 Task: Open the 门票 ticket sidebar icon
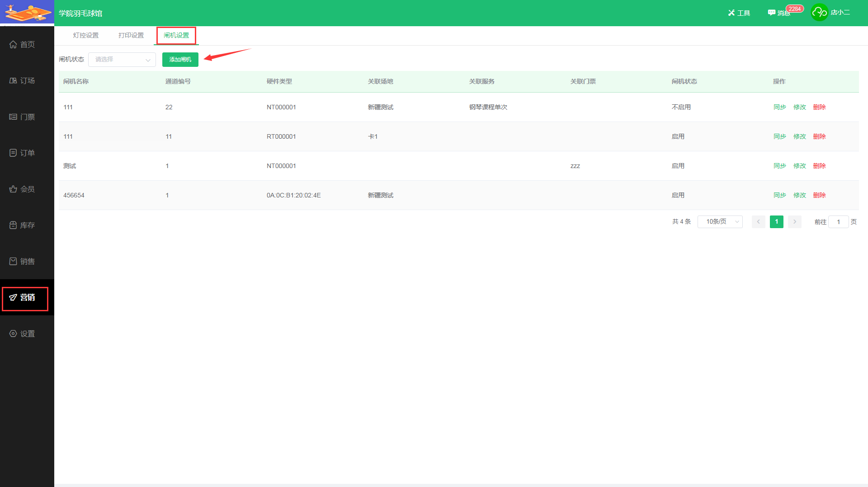click(13, 117)
